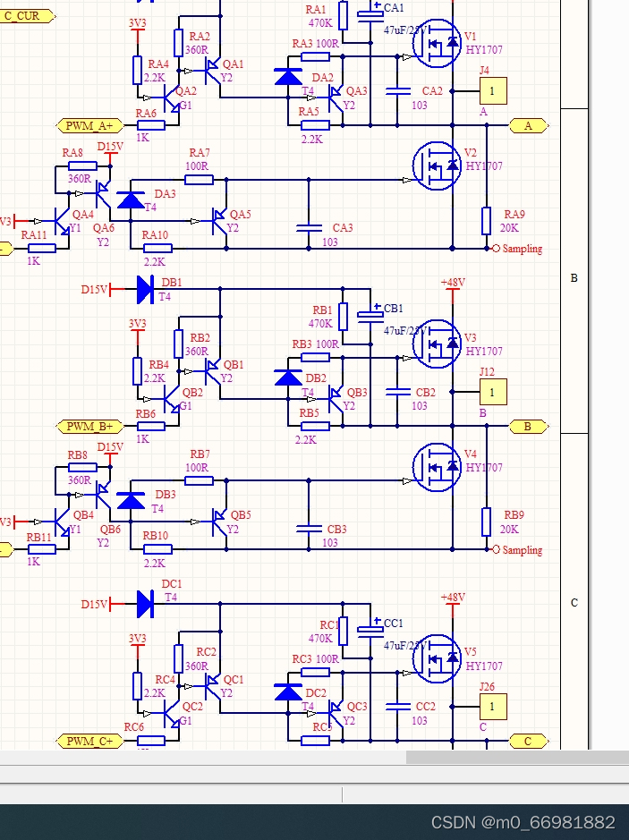Viewport: 629px width, 840px height.
Task: Click the Sampling net label near RB9
Action: point(522,549)
